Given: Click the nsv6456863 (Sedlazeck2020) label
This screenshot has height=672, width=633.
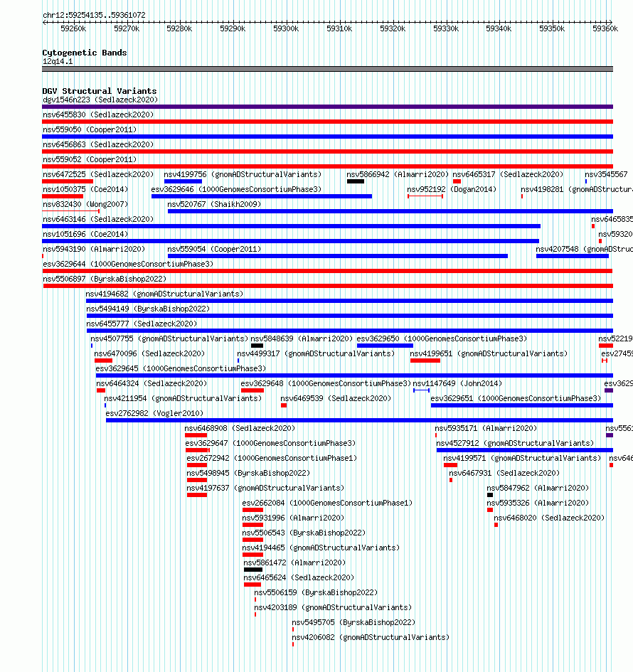Looking at the screenshot, I should tap(98, 145).
